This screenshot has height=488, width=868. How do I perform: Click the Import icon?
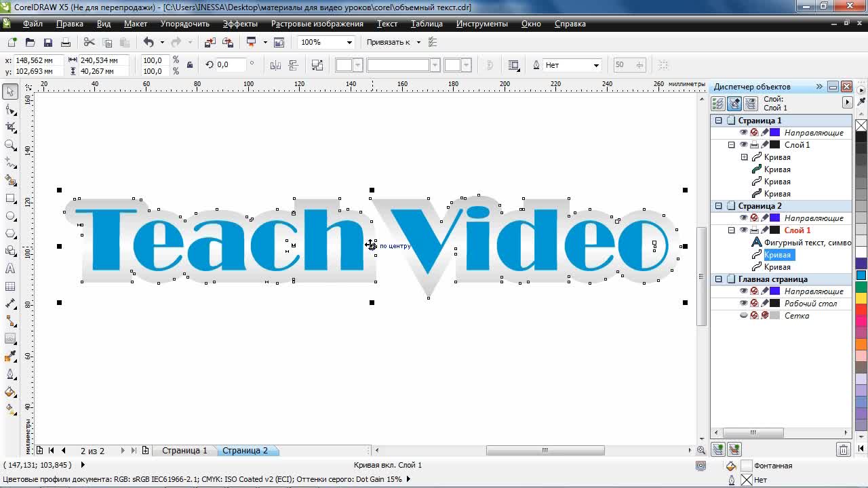pyautogui.click(x=210, y=42)
